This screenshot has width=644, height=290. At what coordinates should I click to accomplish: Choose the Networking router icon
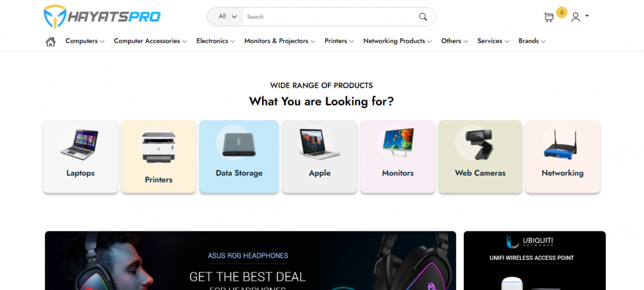click(560, 144)
